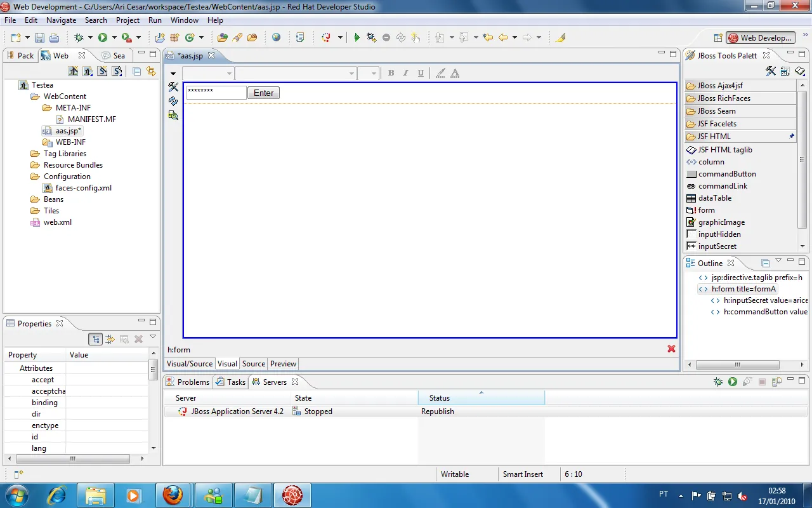Open the Outline view menu triangle
812x508 pixels.
(778, 261)
